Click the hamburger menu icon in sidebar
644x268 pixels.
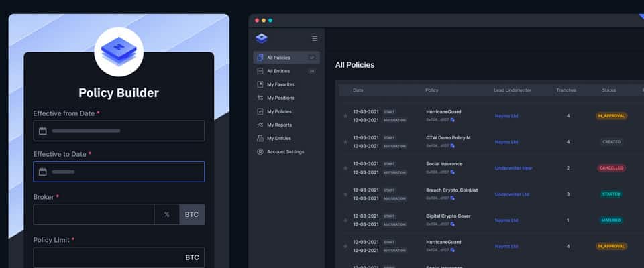(315, 38)
